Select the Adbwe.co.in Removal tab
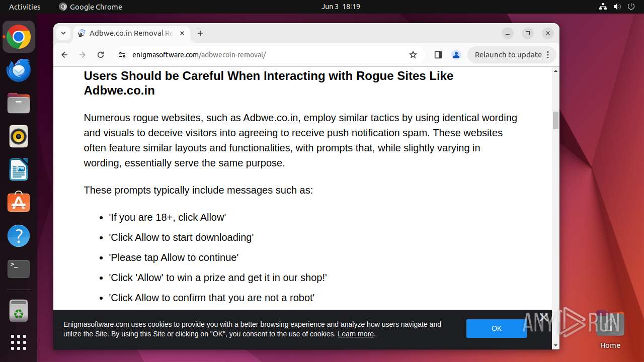 tap(132, 33)
